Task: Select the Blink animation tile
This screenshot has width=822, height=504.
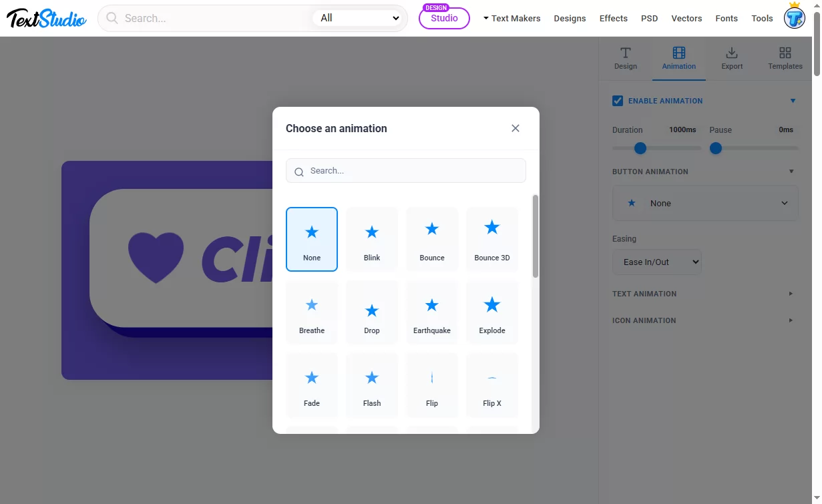Action: coord(372,239)
